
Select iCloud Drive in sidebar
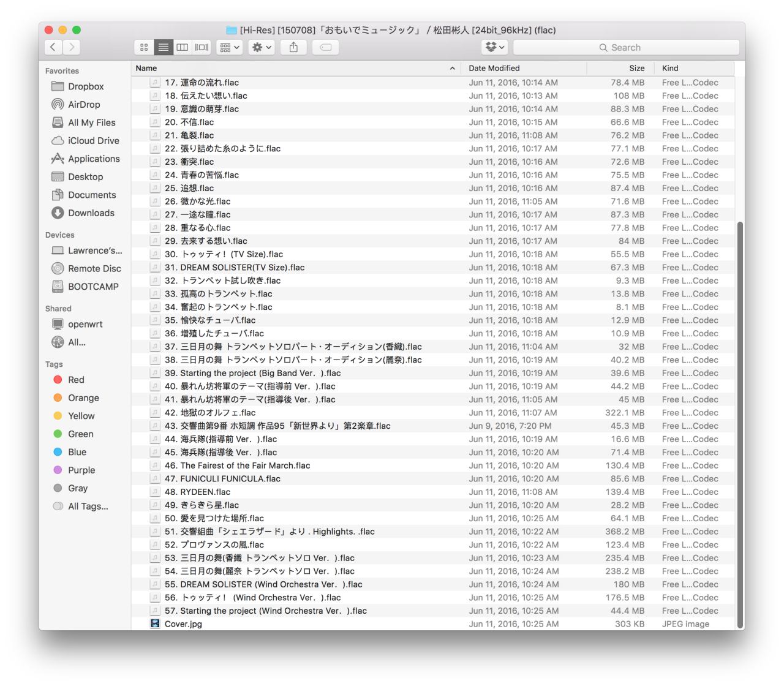pos(93,141)
